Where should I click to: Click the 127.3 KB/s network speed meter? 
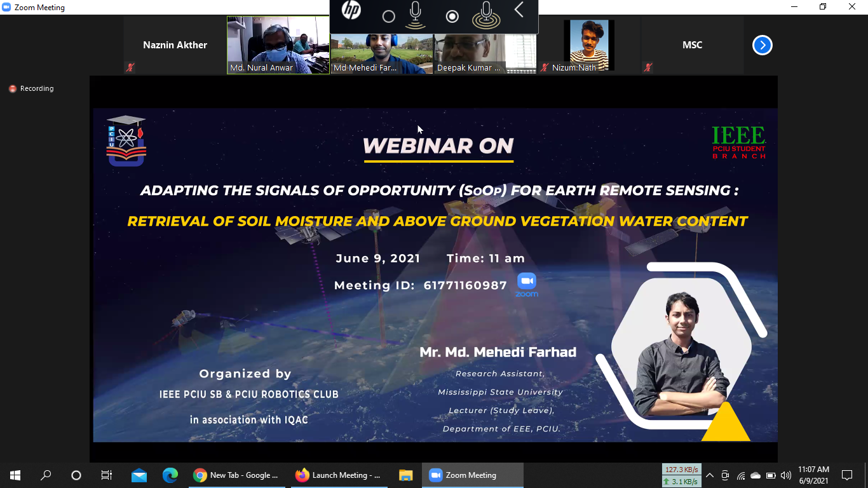[x=681, y=470]
